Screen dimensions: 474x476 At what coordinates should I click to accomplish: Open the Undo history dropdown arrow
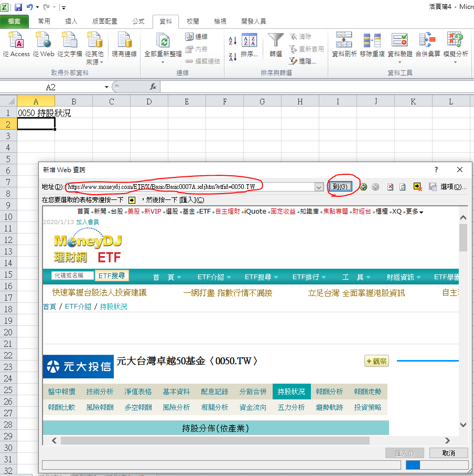[38, 7]
